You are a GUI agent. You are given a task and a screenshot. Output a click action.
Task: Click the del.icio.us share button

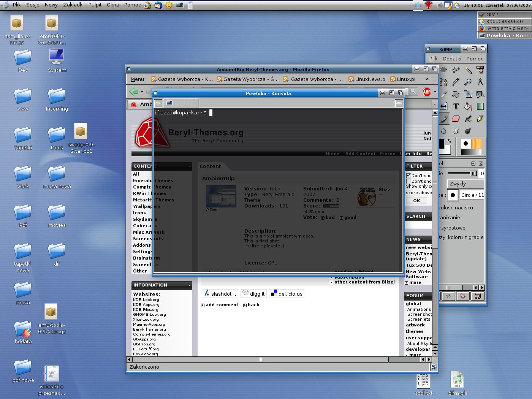(x=287, y=294)
